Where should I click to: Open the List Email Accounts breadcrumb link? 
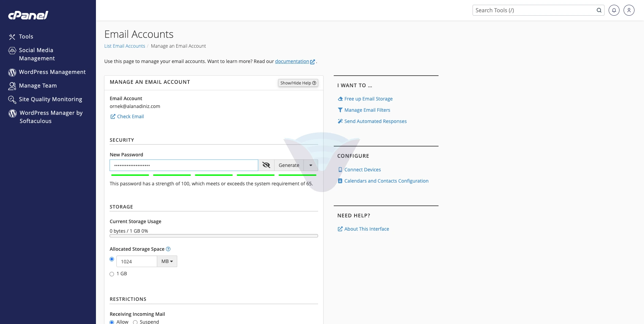pos(125,46)
